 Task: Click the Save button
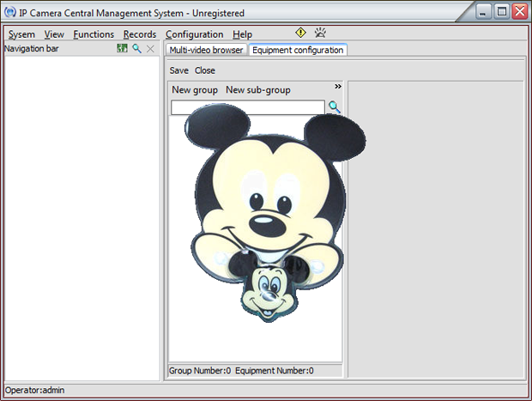coord(178,70)
